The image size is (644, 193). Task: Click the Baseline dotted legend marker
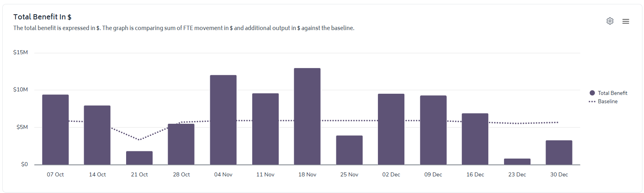[x=592, y=102]
